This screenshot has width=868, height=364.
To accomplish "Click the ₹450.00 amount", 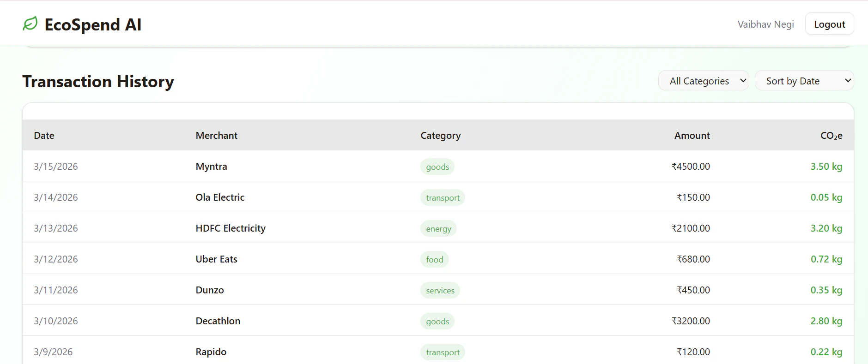I will [x=693, y=290].
